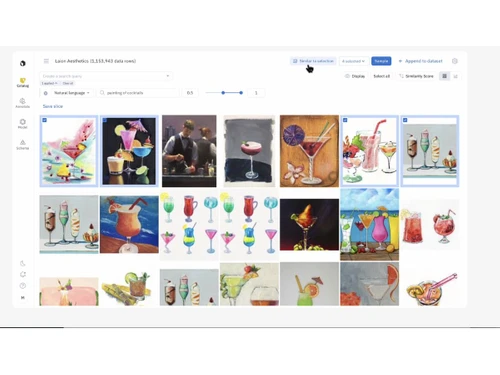Click the hamburger menu beside dataset title
The width and height of the screenshot is (500, 375).
[46, 61]
